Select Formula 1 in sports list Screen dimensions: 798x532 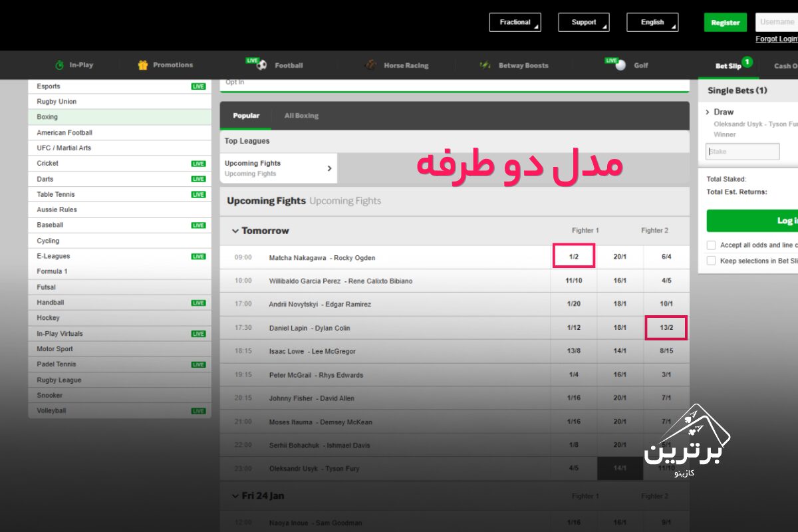[120, 271]
